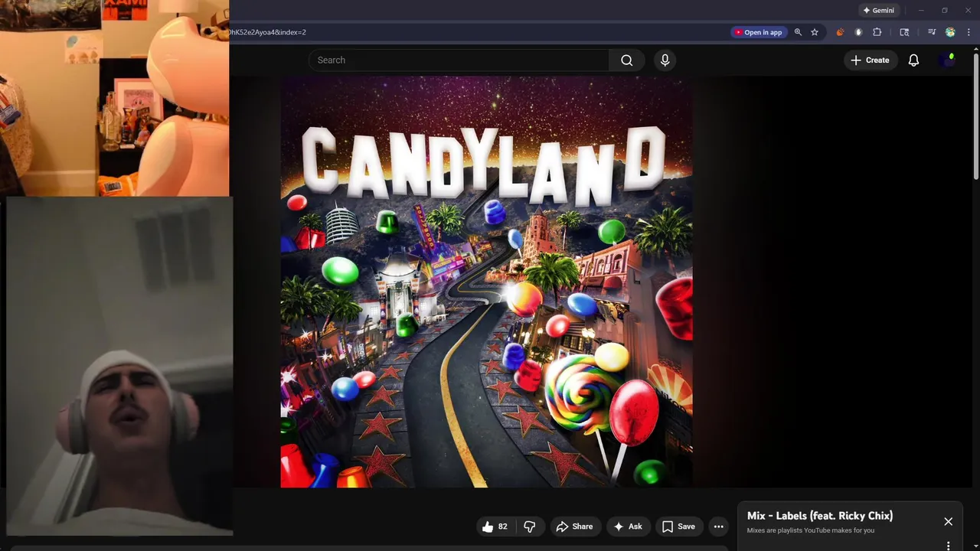Open the Chrome profile avatar
Screen dimensions: 980x551
coord(950,32)
